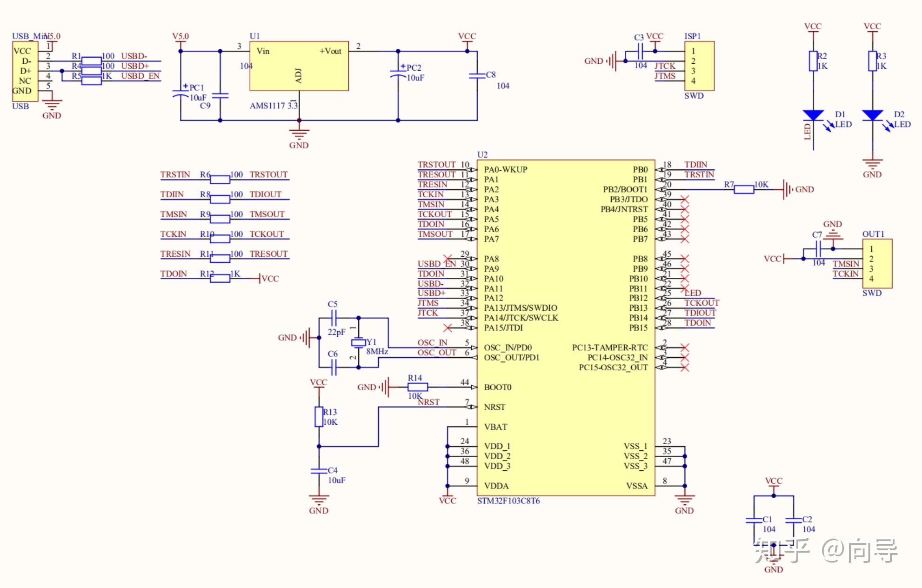Screen dimensions: 922x588
Task: Click the OUT1 SWD header block
Action: (x=877, y=263)
